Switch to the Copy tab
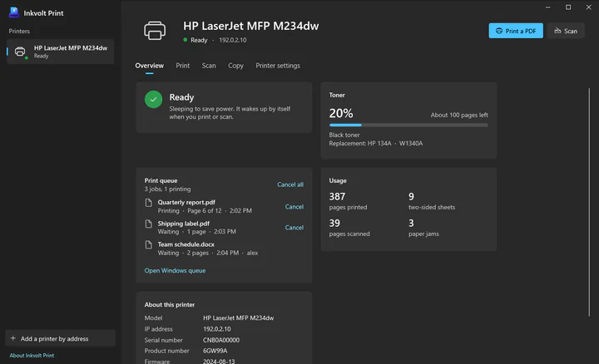Image resolution: width=599 pixels, height=364 pixels. tap(235, 66)
